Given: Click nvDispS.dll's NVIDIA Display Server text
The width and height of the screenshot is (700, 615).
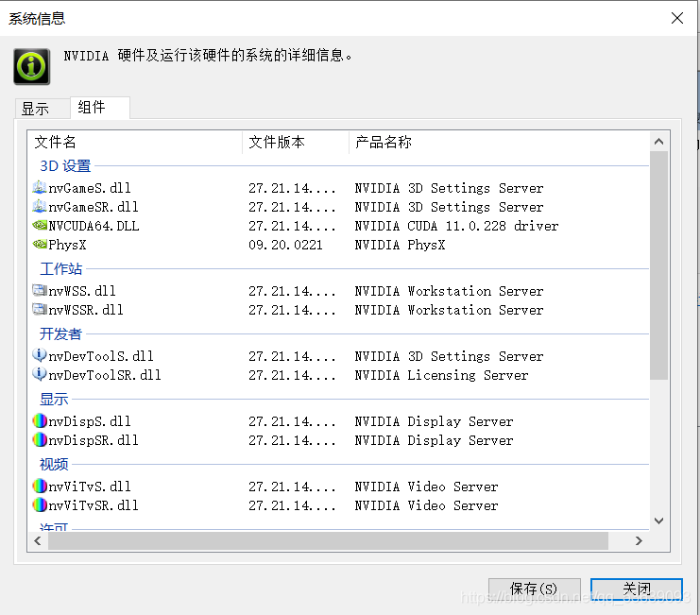Looking at the screenshot, I should tap(434, 421).
